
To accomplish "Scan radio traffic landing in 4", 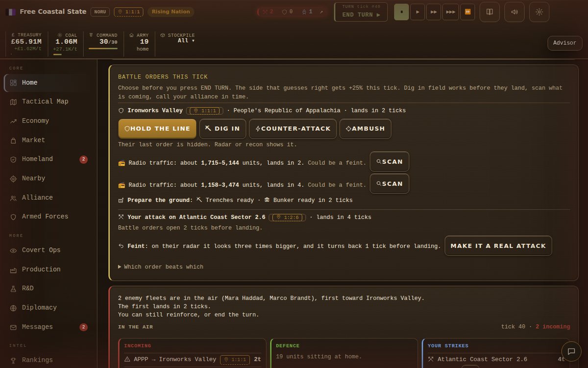I will [x=389, y=184].
